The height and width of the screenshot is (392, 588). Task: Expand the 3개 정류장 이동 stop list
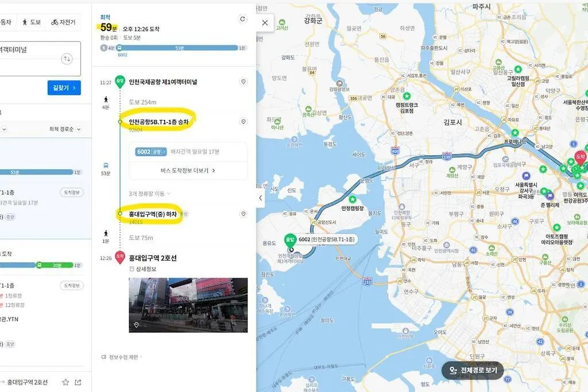coord(149,194)
